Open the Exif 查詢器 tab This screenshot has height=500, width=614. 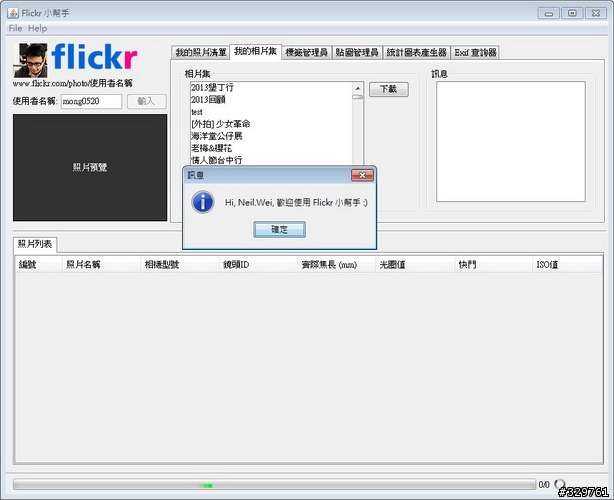[x=475, y=52]
